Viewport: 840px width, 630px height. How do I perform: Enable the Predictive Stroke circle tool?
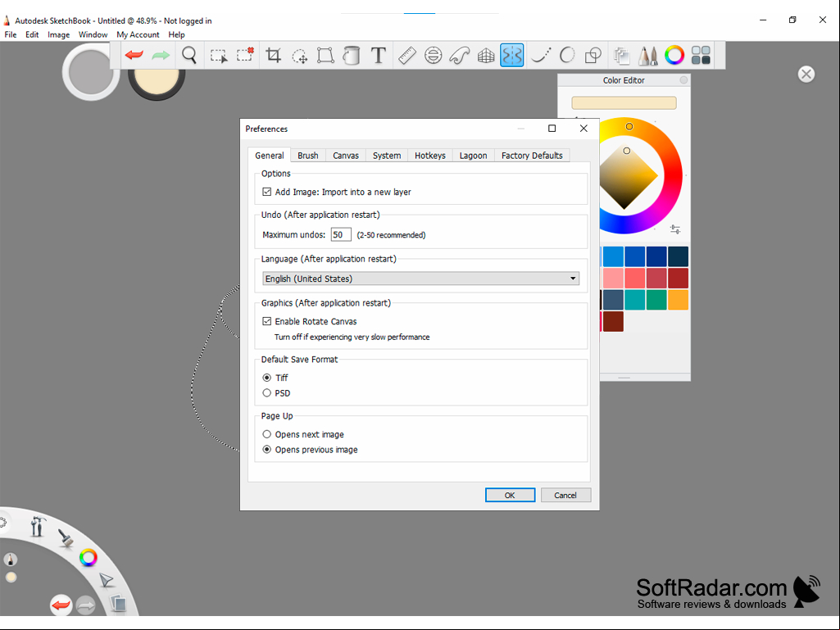pos(567,55)
